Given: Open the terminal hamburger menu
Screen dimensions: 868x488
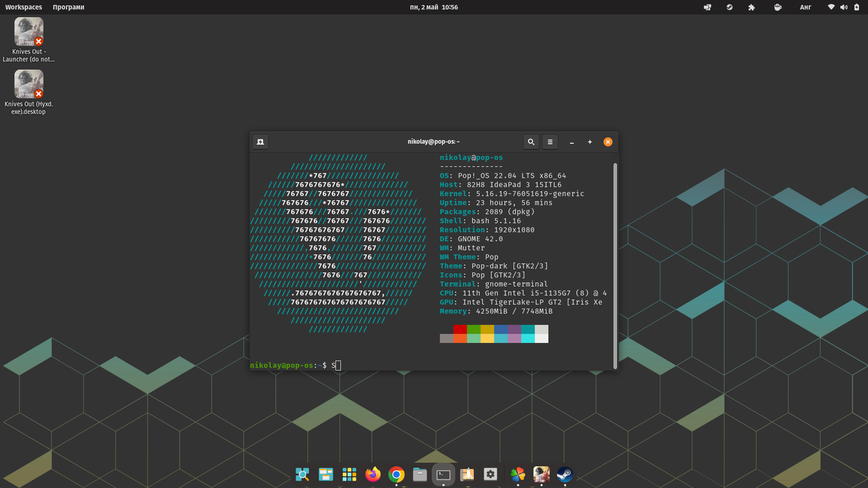Looking at the screenshot, I should (550, 142).
